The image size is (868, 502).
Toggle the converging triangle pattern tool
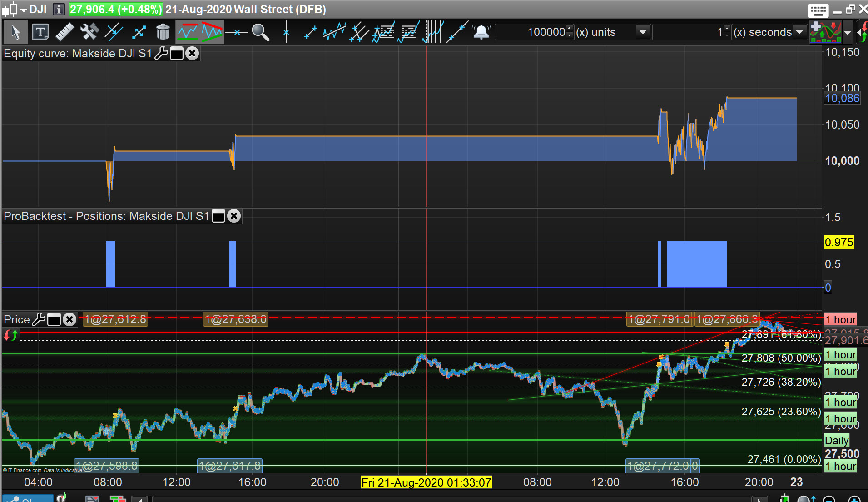pyautogui.click(x=212, y=32)
